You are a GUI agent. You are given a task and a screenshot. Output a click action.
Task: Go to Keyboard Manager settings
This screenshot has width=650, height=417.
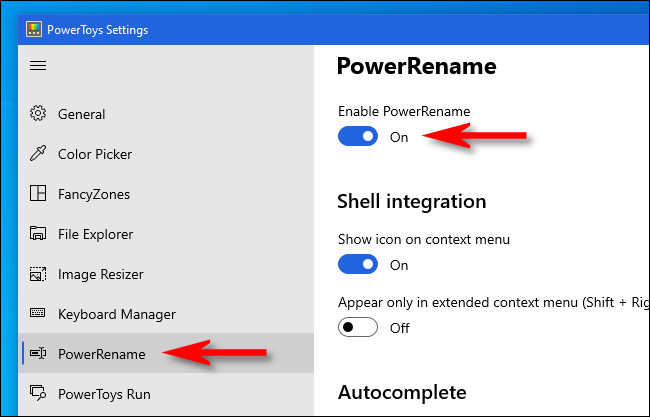(x=117, y=314)
